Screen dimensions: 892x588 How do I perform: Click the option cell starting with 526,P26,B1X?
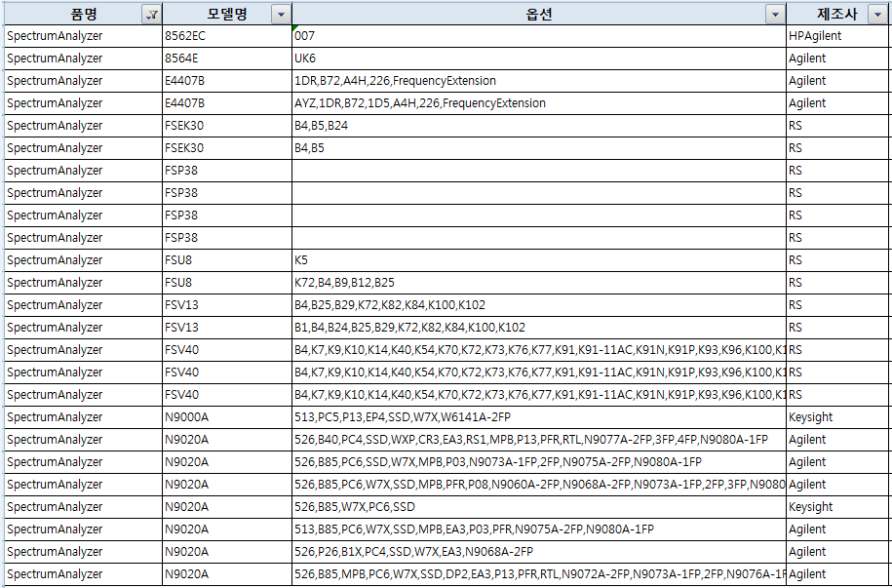click(538, 552)
